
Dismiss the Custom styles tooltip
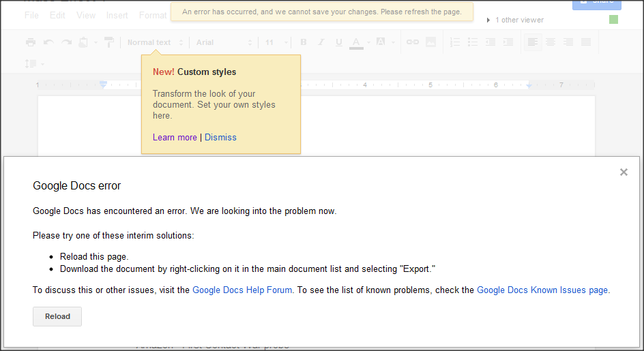pos(220,138)
